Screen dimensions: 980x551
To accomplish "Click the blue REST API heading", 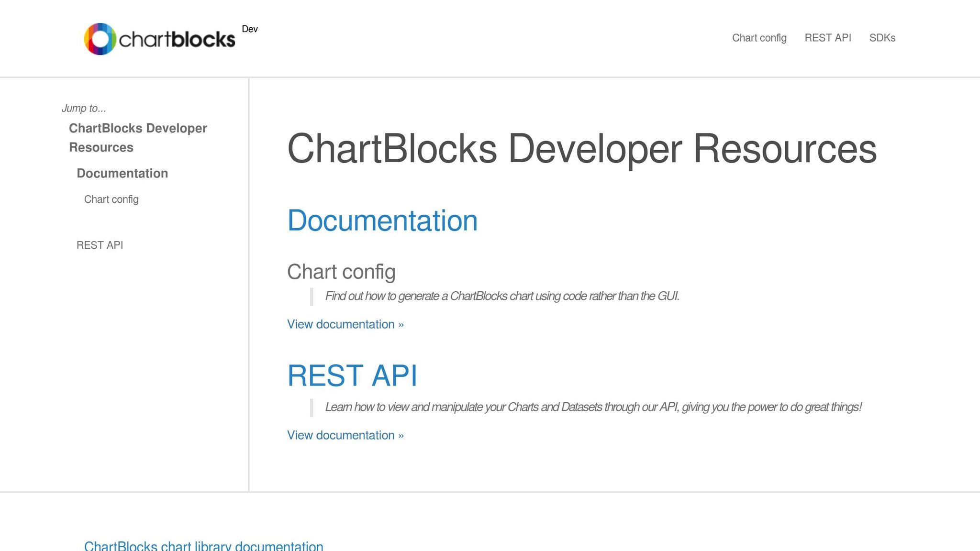I will point(352,375).
